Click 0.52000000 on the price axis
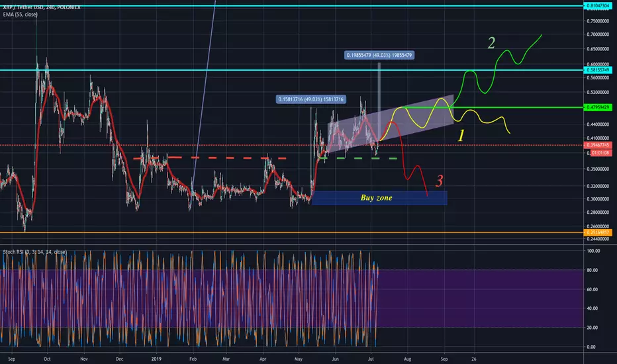 pos(598,93)
